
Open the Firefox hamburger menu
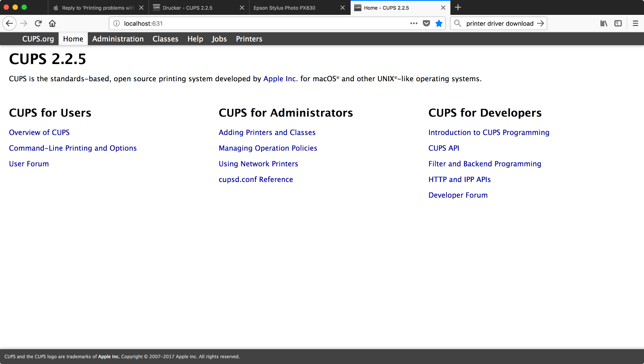(635, 23)
